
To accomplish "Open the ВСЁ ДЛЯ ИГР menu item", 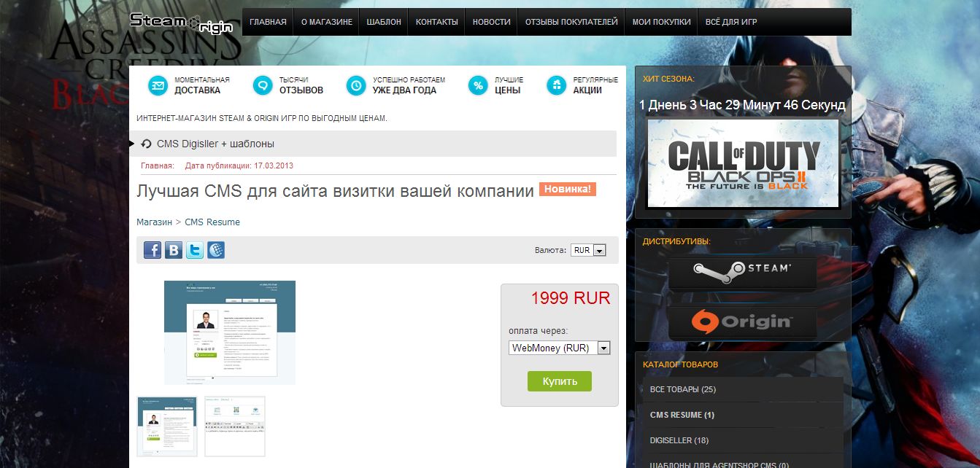I will pyautogui.click(x=731, y=22).
